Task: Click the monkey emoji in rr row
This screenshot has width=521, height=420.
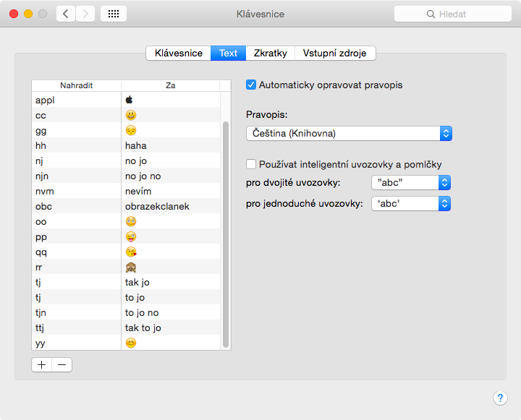Action: [x=131, y=267]
